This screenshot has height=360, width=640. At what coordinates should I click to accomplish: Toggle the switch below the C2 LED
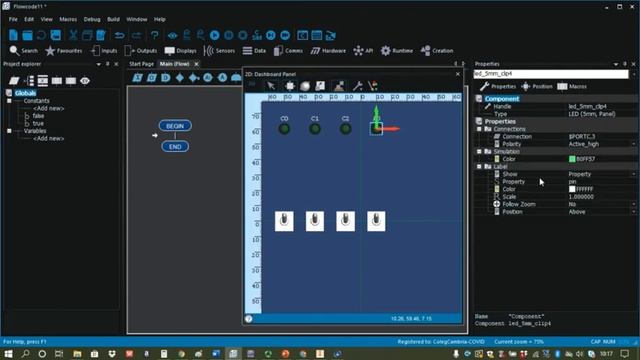345,221
